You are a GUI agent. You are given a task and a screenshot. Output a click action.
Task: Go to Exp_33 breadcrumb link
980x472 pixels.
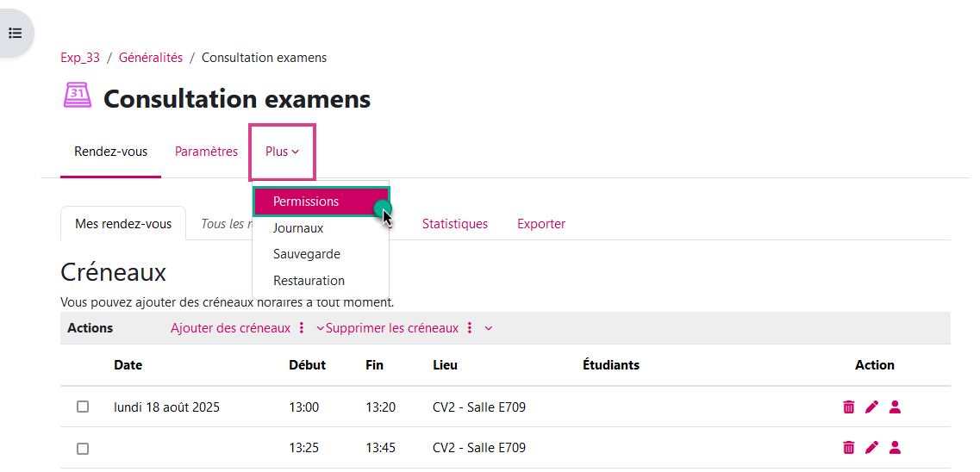tap(80, 58)
